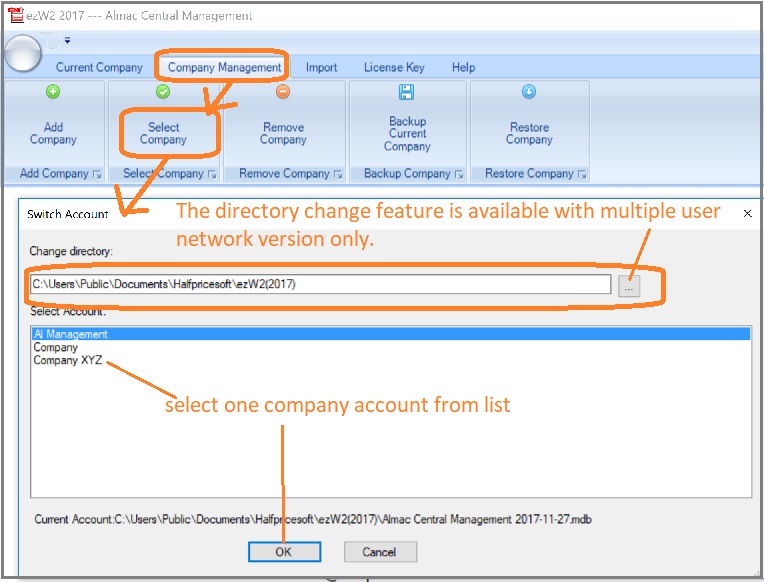Cancel the Switch Account dialog
764x582 pixels.
[380, 552]
